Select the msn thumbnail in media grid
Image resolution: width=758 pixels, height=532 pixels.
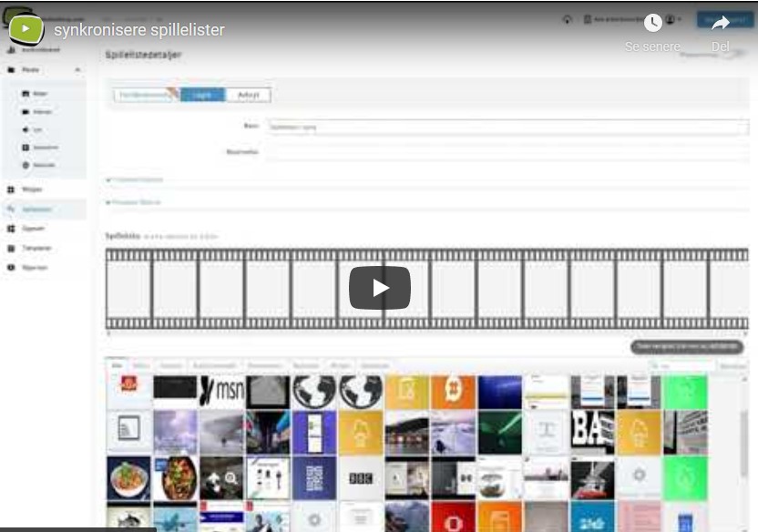(x=222, y=392)
